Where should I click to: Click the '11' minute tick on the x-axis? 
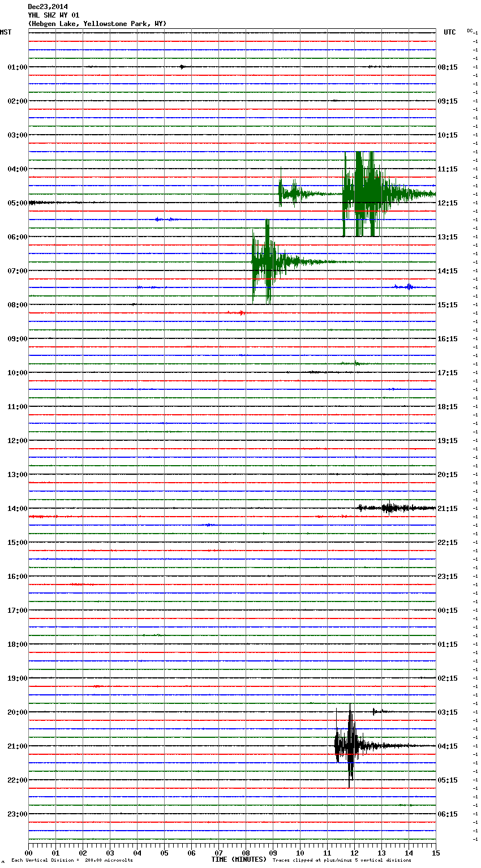click(x=327, y=853)
